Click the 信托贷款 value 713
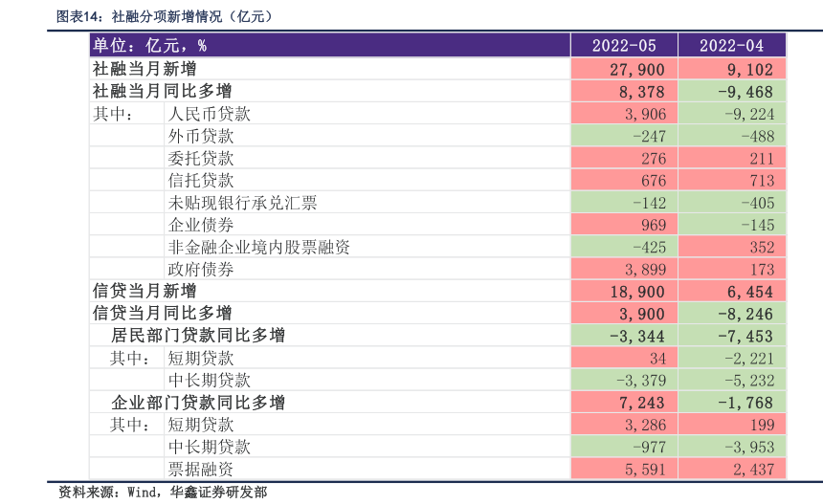 732,181
